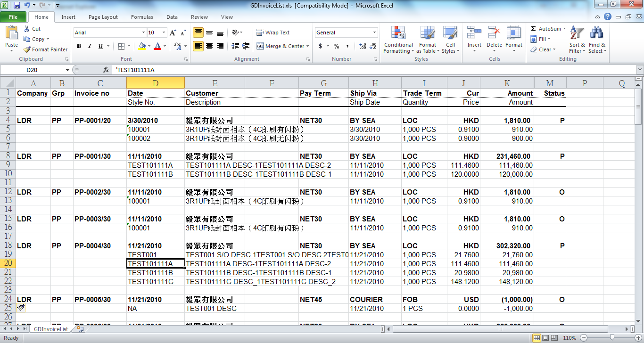644x343 pixels.
Task: Apply bottom vertical alignment
Action: click(x=220, y=33)
